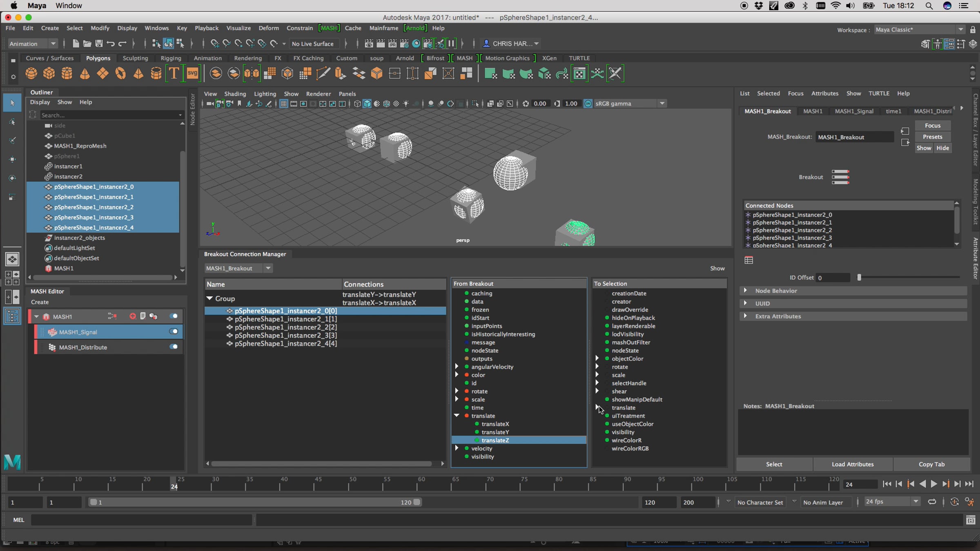
Task: Switch to the Motion Graphics shelf tab
Action: coord(507,58)
